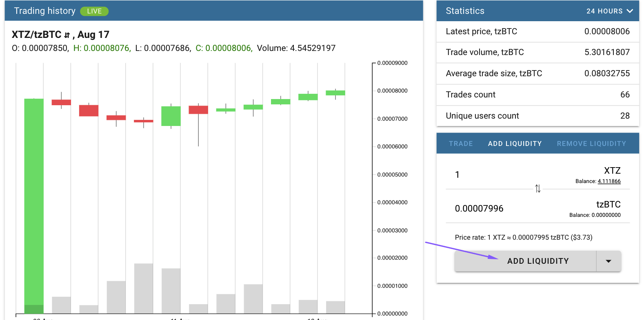This screenshot has width=644, height=320.
Task: Click the H: 0.00008076 high value
Action: (102, 48)
